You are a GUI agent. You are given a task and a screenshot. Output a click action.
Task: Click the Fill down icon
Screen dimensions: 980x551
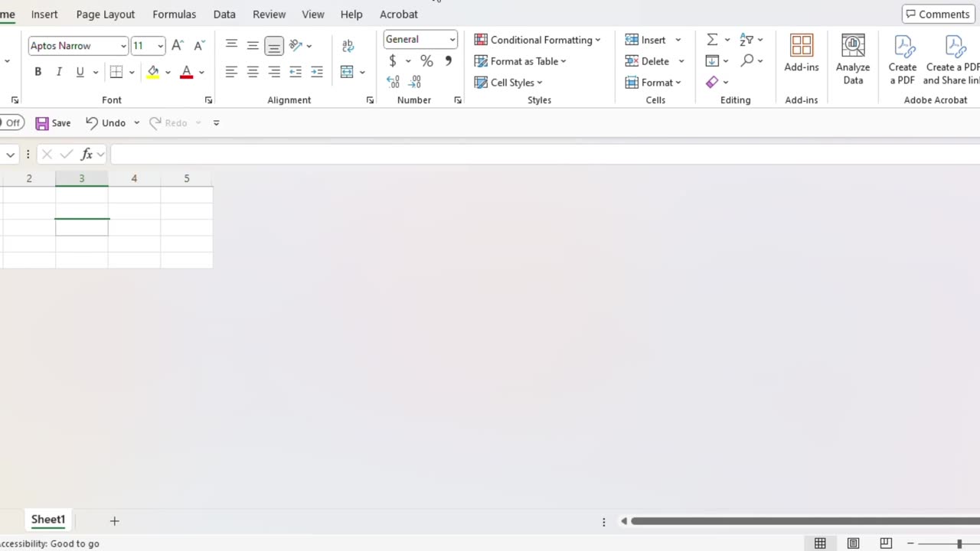[712, 61]
